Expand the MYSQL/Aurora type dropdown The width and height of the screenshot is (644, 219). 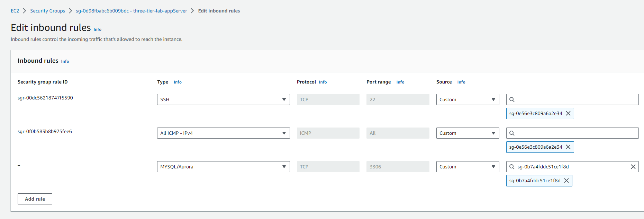[x=223, y=167]
